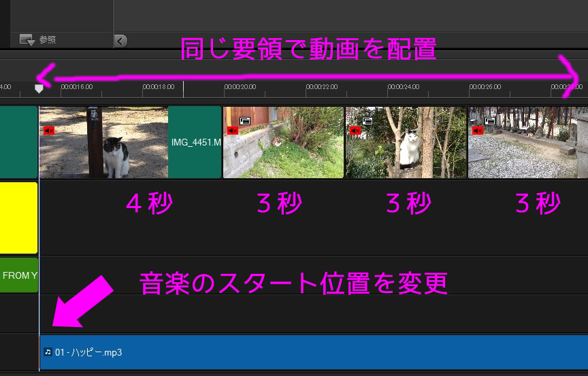
Task: Select the green FROM Y title clip
Action: [19, 275]
